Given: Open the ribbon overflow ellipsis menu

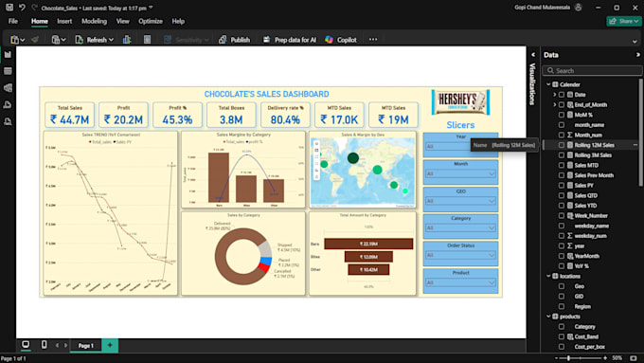Looking at the screenshot, I should click(x=373, y=40).
